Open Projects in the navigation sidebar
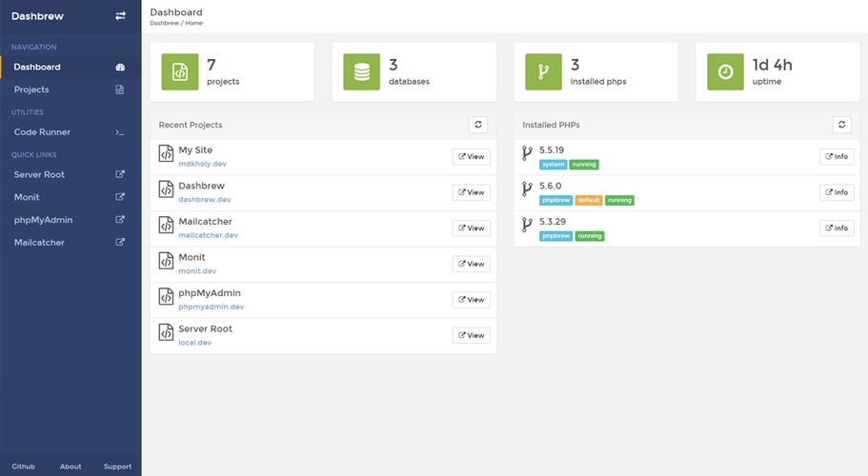This screenshot has width=868, height=476. [31, 89]
